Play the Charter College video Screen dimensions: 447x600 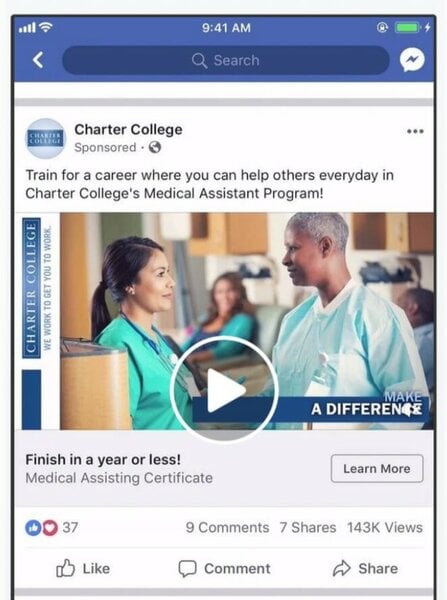[x=224, y=390]
